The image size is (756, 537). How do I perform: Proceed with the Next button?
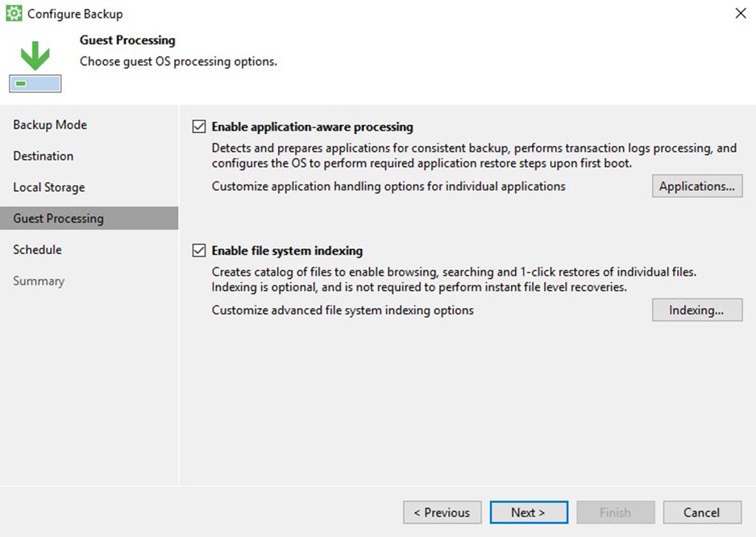[x=529, y=512]
